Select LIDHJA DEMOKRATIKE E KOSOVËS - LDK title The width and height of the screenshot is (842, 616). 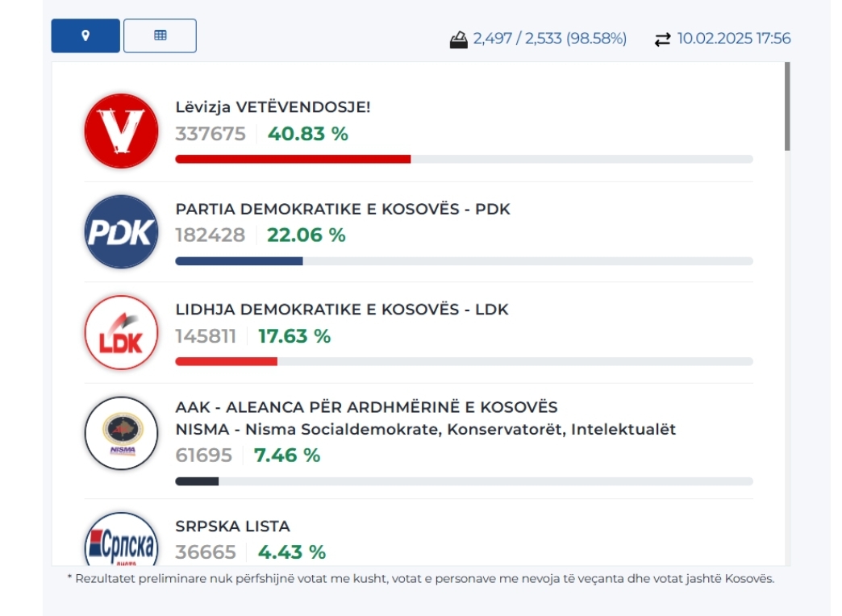341,310
